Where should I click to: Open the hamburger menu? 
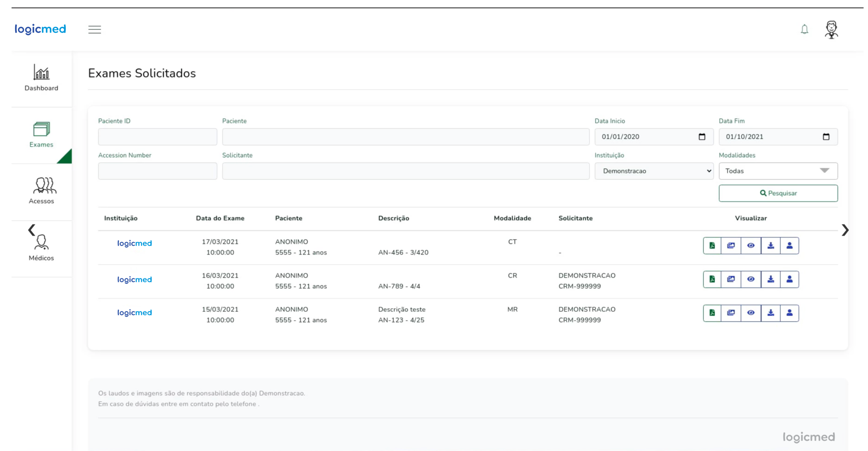[95, 29]
